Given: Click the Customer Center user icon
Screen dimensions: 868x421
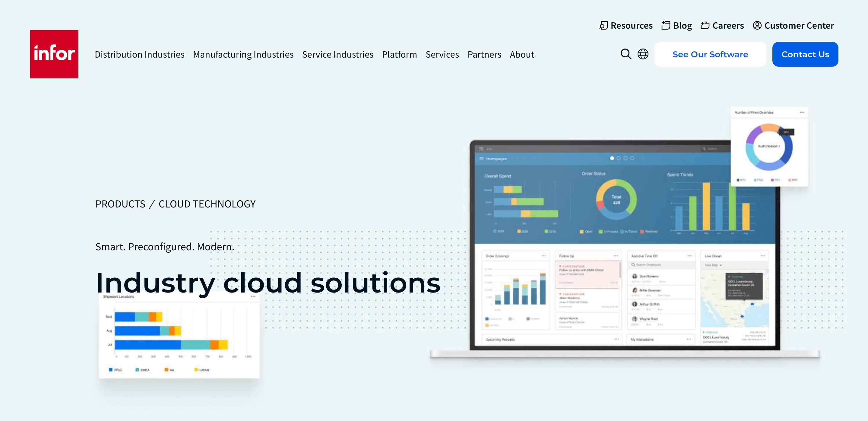Looking at the screenshot, I should pos(757,26).
